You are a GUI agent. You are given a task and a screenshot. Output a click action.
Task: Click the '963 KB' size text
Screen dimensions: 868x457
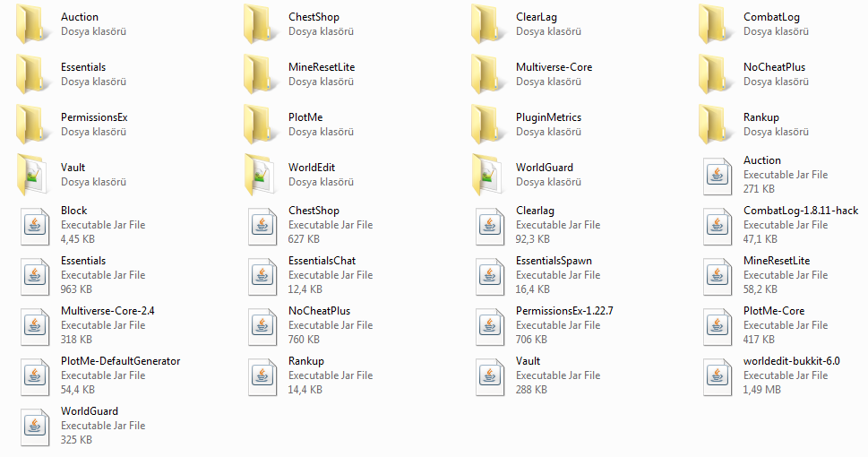[76, 289]
